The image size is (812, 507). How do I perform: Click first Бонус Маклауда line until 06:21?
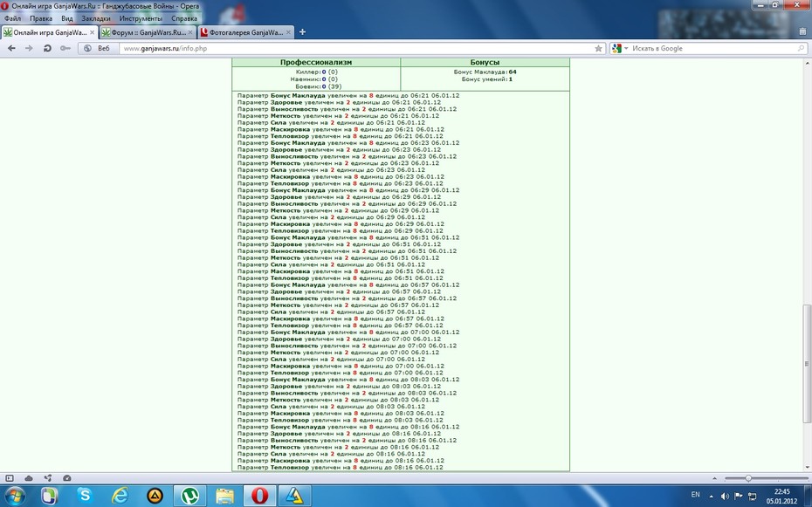pos(348,95)
